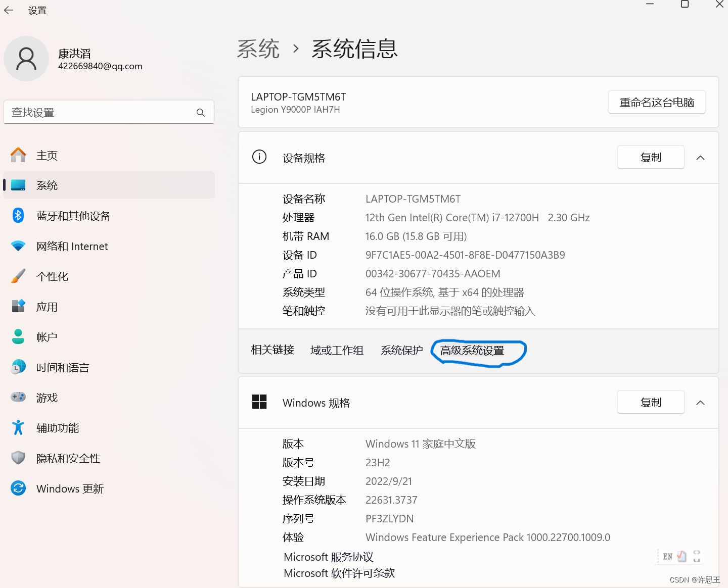Click the Accounts (帐户) person icon
The height and width of the screenshot is (588, 728).
[18, 336]
